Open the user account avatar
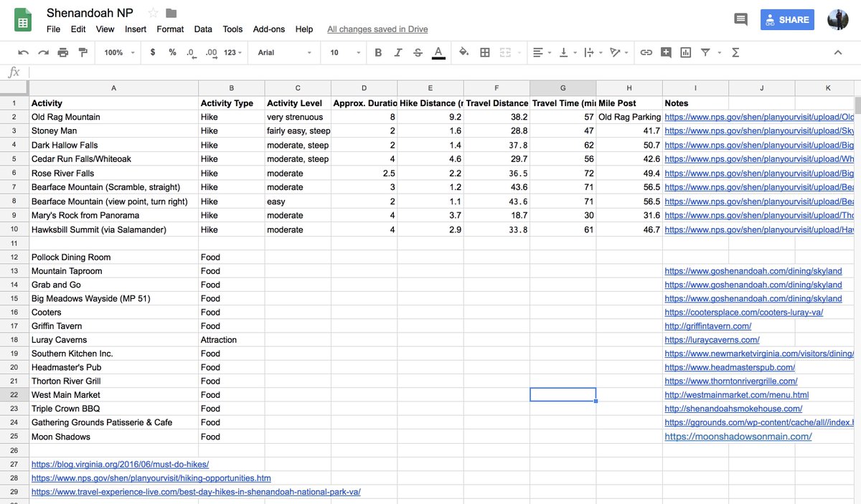 coord(837,19)
